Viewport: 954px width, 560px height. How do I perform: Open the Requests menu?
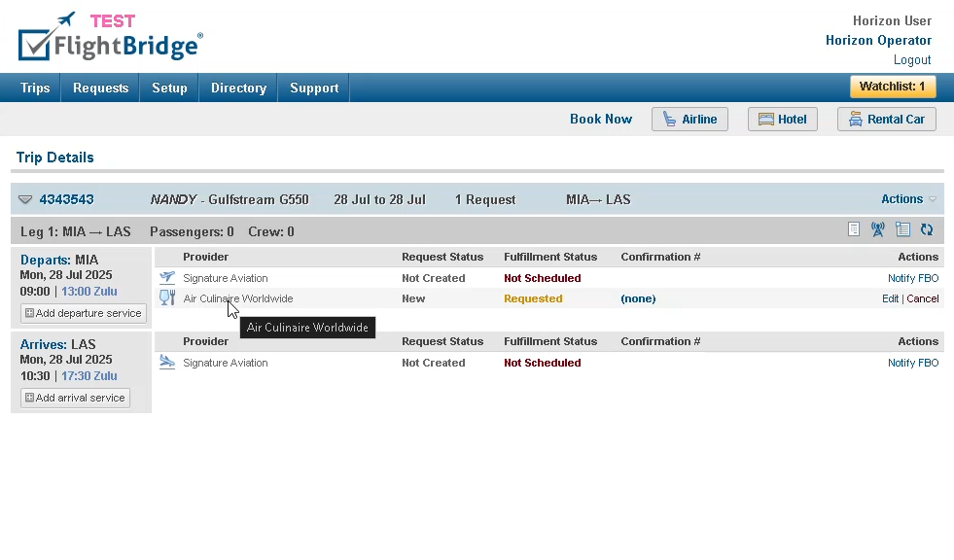(100, 88)
